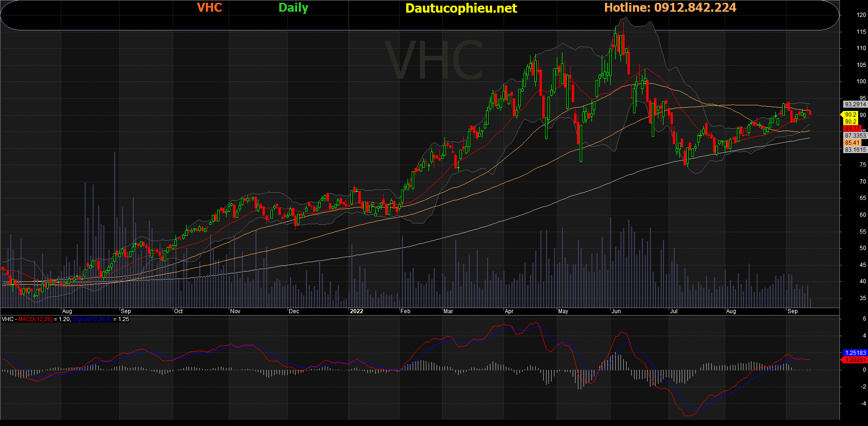Click the Apr marker on time axis
Image resolution: width=868 pixels, height=426 pixels.
tap(509, 311)
